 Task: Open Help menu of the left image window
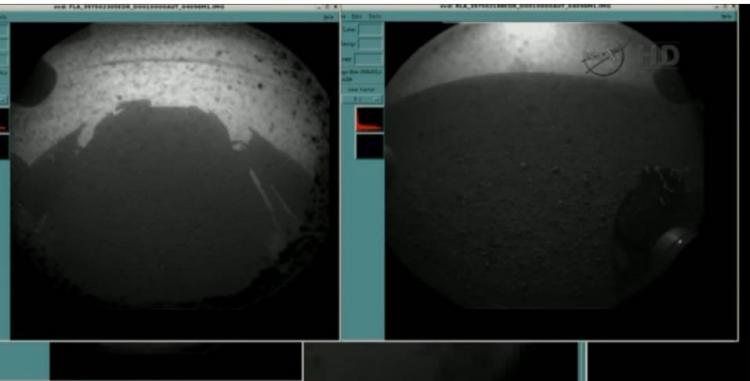pos(329,16)
